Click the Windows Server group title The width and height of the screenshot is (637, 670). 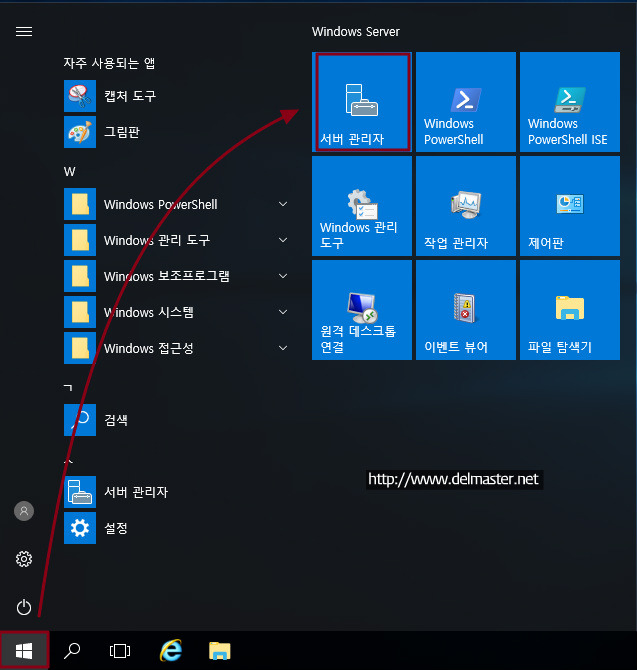355,32
